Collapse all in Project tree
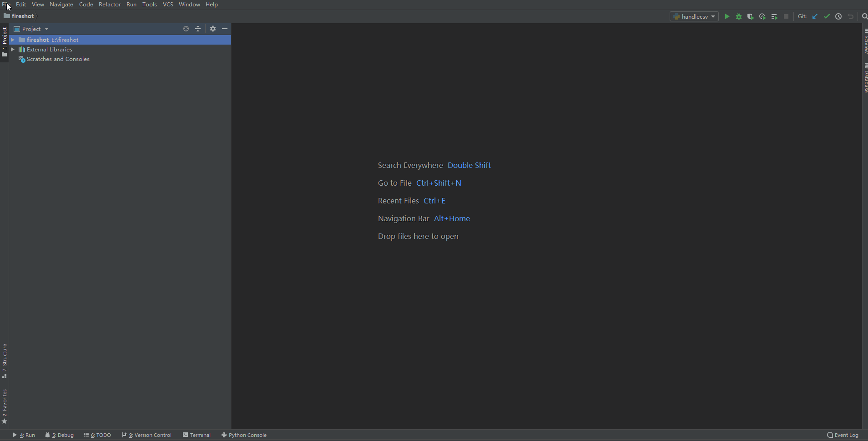The height and width of the screenshot is (441, 868). pos(198,29)
